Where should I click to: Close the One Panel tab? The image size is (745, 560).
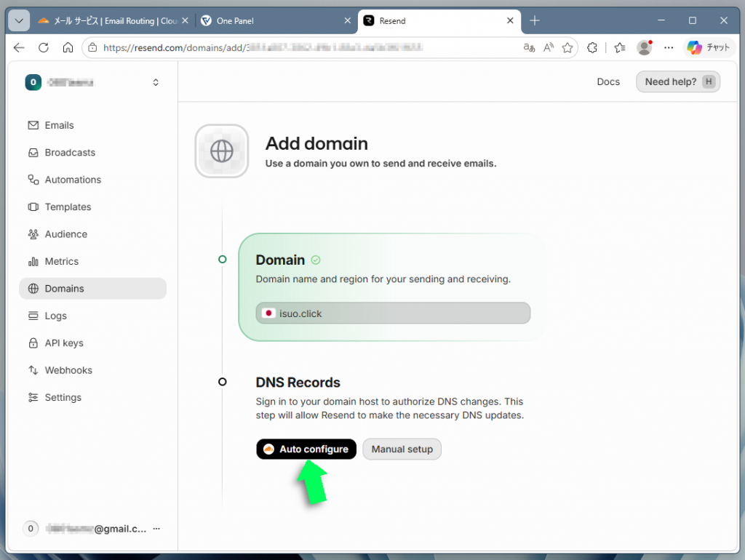(x=347, y=20)
